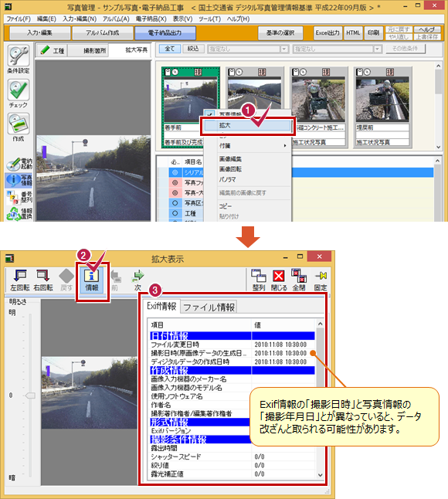448x499 pixels.
Task: Click the 情報 info button in 拡大表示
Action: pos(92,280)
